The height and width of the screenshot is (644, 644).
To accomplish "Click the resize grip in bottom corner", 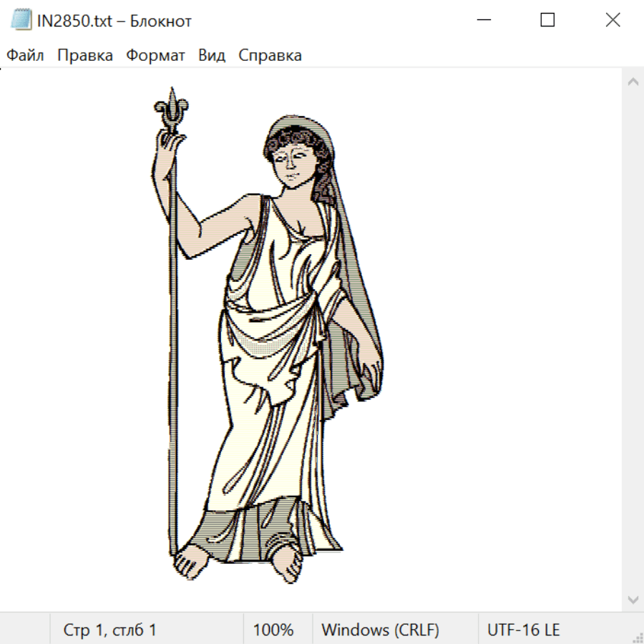I will (x=638, y=638).
